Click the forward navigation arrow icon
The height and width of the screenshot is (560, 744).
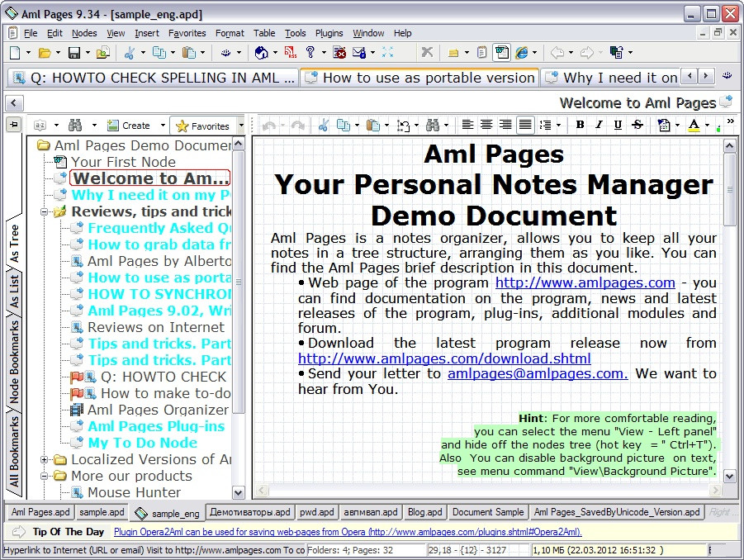pyautogui.click(x=587, y=52)
